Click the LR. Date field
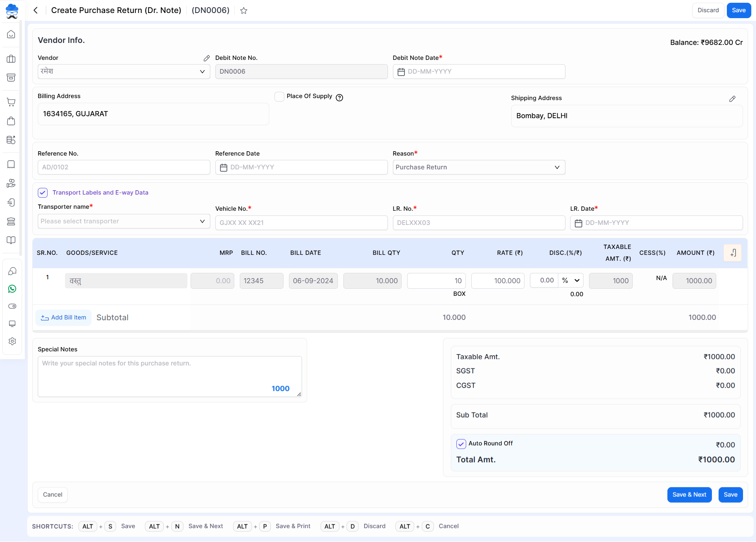 pyautogui.click(x=656, y=223)
